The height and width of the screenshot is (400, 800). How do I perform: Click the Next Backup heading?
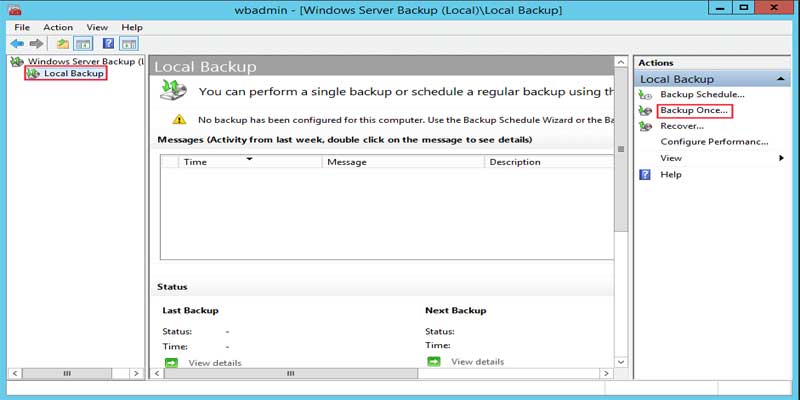click(456, 310)
